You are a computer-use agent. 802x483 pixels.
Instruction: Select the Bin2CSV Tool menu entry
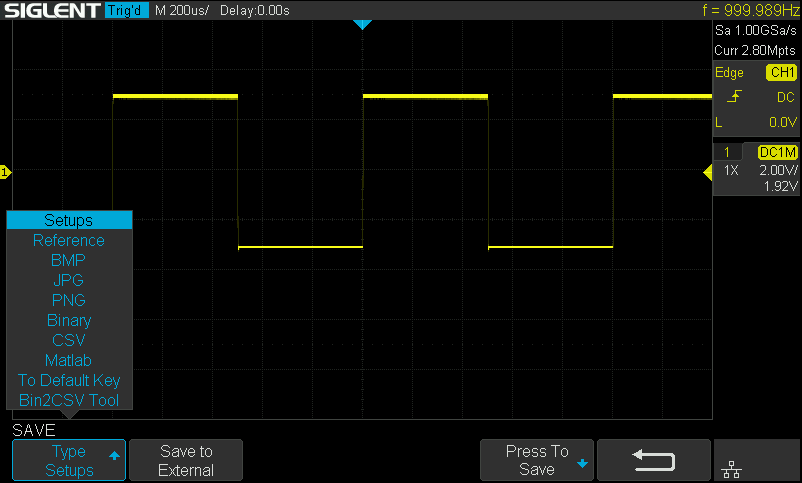69,400
